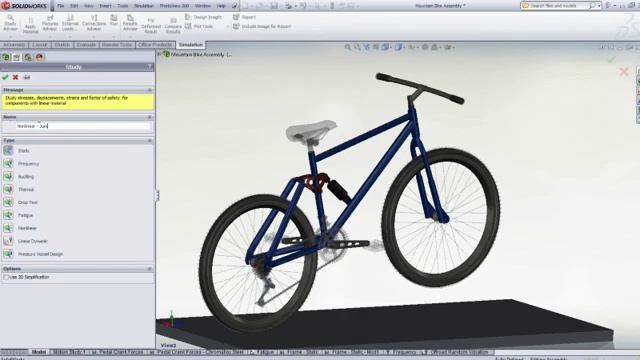The image size is (640, 360).
Task: Open the Study Advisor tool
Action: [10, 23]
